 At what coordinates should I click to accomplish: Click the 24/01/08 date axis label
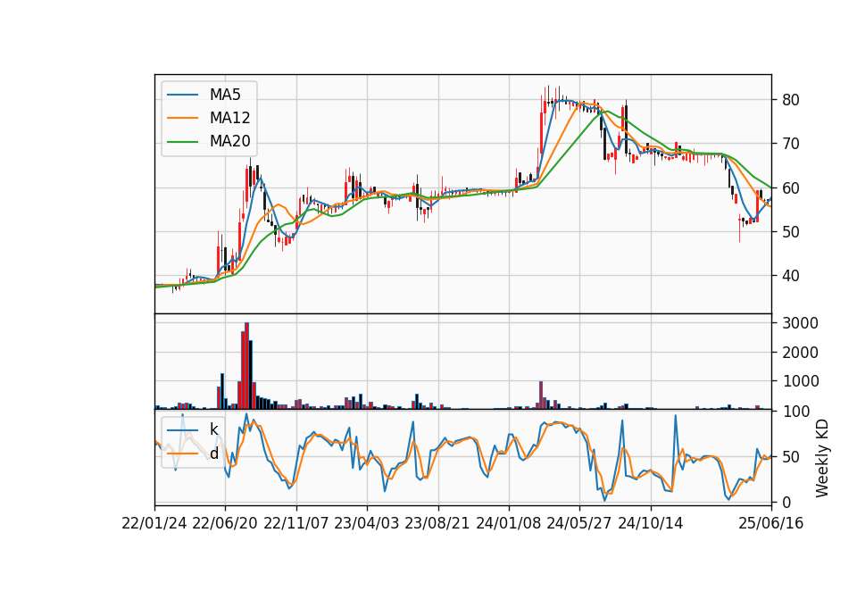[509, 524]
